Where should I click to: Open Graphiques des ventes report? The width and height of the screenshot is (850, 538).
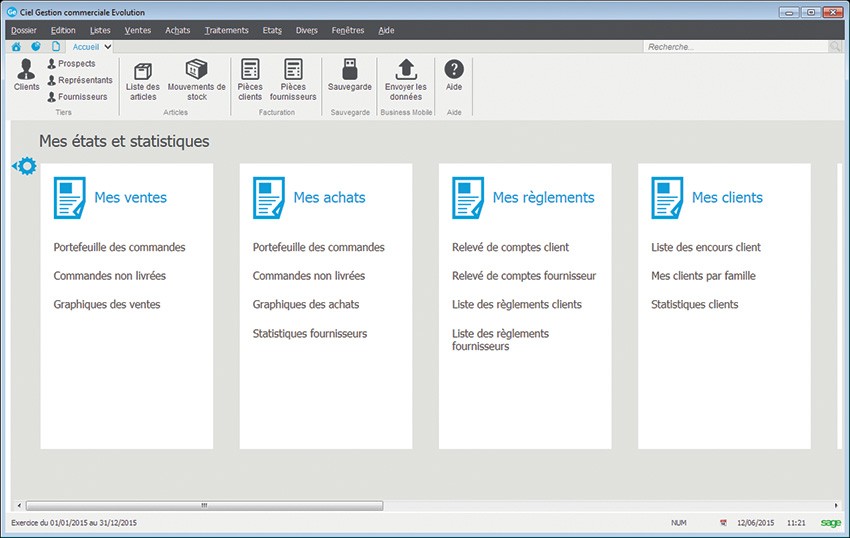pos(107,304)
